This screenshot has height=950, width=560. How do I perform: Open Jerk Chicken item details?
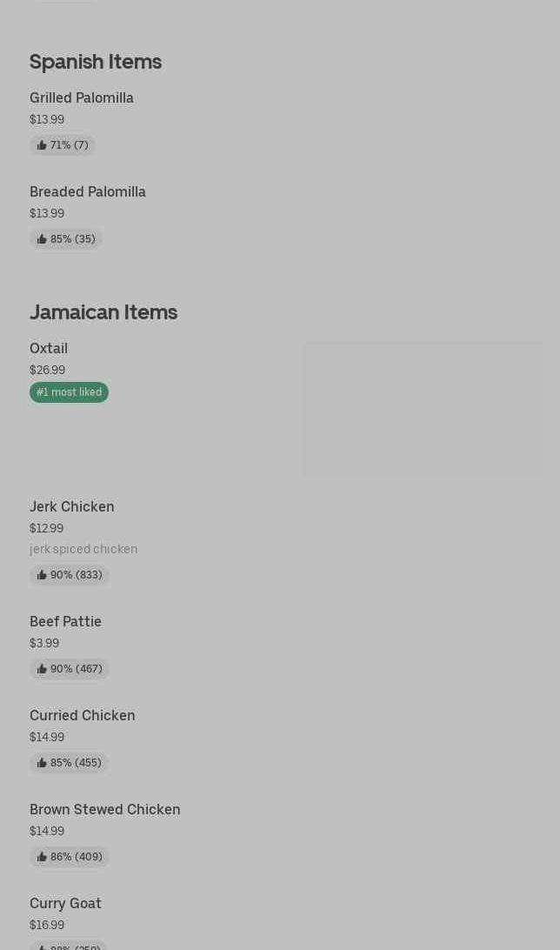tap(72, 506)
